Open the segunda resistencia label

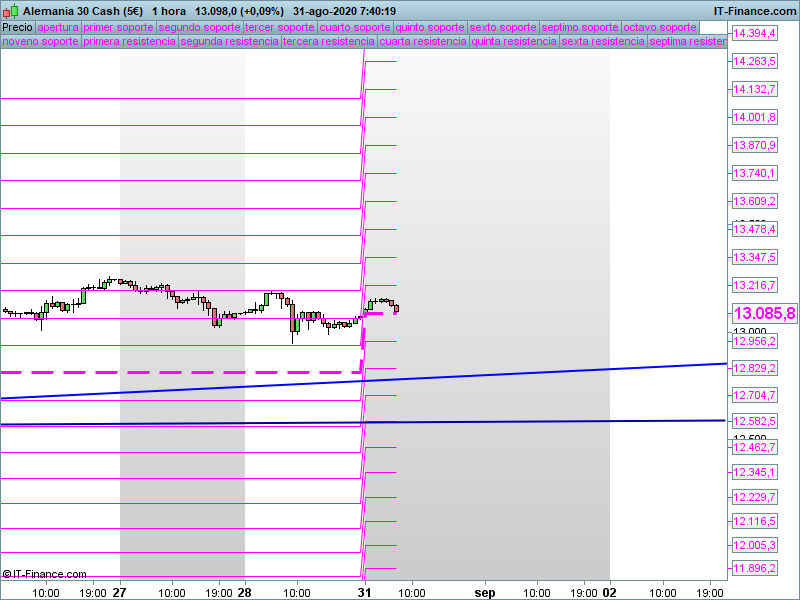(x=230, y=41)
